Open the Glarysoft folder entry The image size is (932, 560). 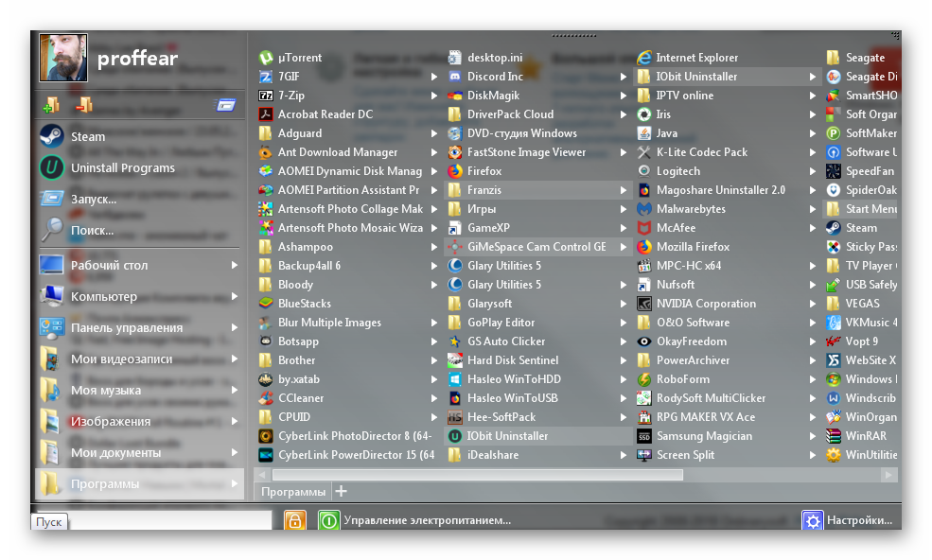click(x=538, y=304)
